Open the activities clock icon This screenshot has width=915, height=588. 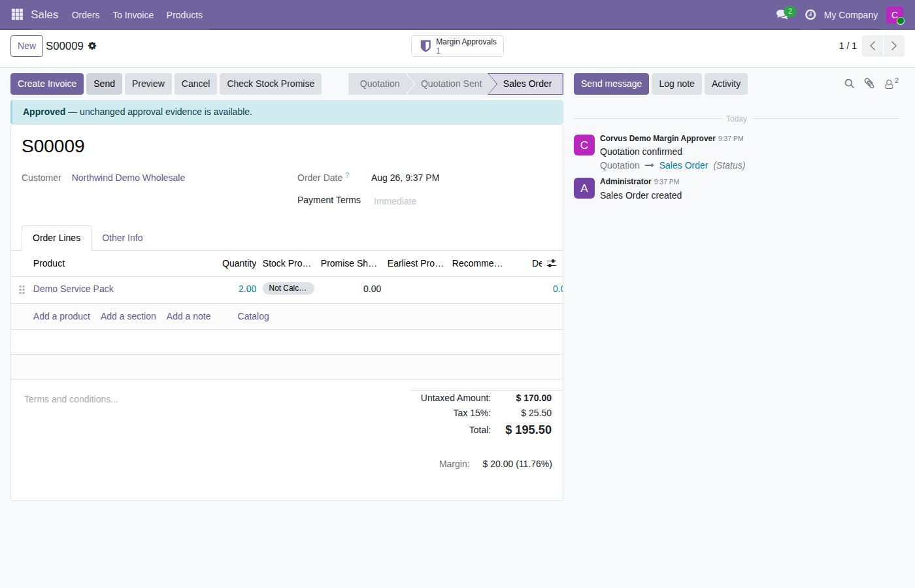[x=810, y=14]
